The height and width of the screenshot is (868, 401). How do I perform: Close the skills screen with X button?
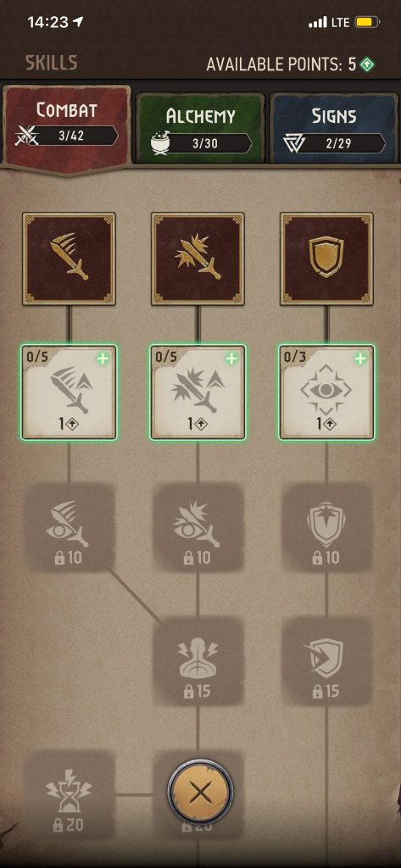200,793
